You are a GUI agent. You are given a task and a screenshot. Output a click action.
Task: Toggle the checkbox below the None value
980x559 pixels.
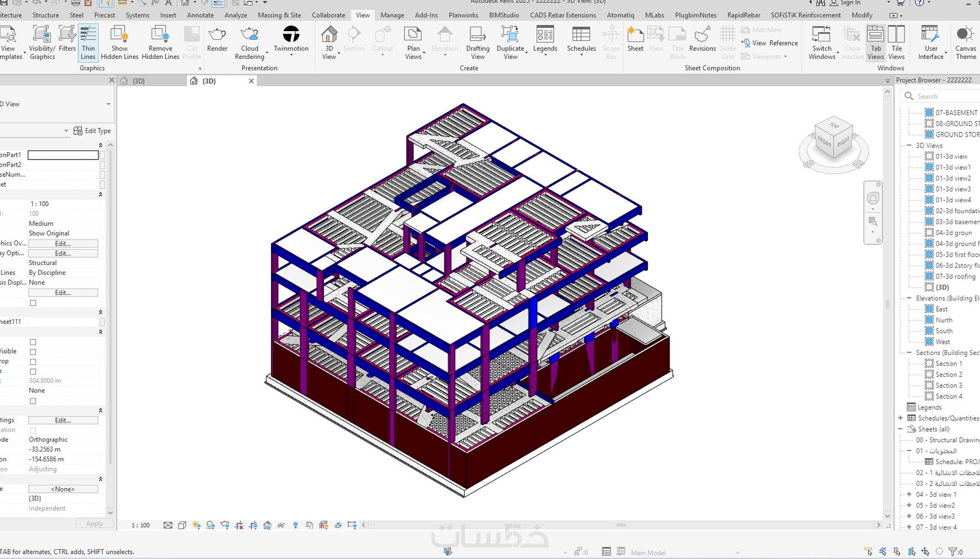(33, 401)
